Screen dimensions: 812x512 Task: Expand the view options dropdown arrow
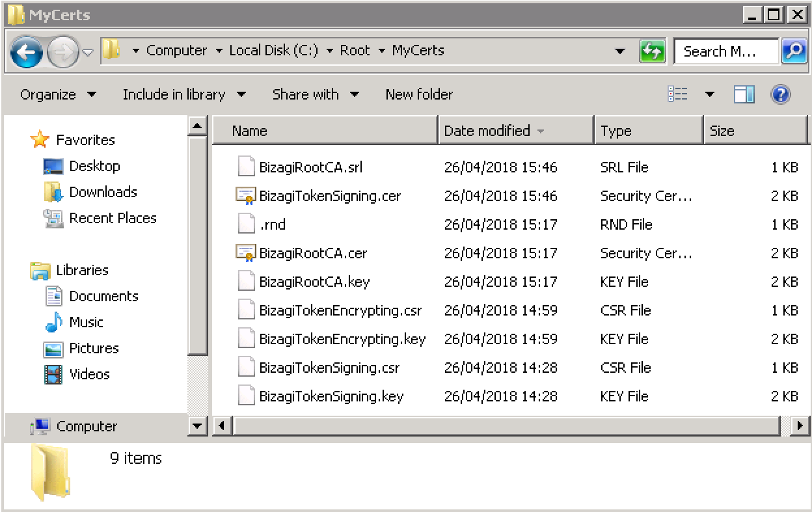(x=709, y=95)
